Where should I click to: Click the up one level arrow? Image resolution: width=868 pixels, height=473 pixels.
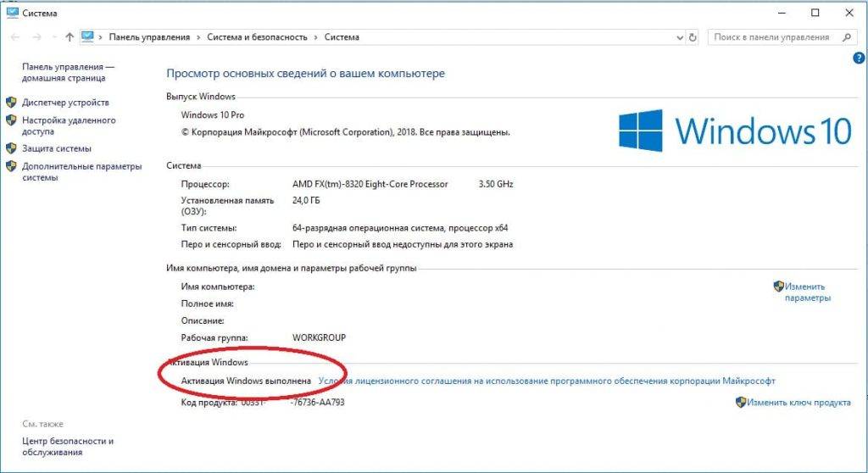coord(70,37)
